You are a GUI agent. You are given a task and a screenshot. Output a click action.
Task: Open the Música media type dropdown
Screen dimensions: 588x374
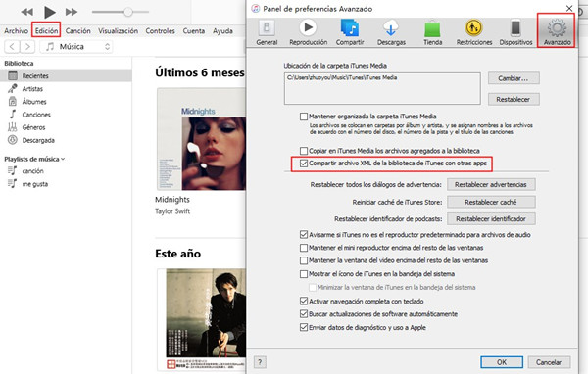point(76,46)
